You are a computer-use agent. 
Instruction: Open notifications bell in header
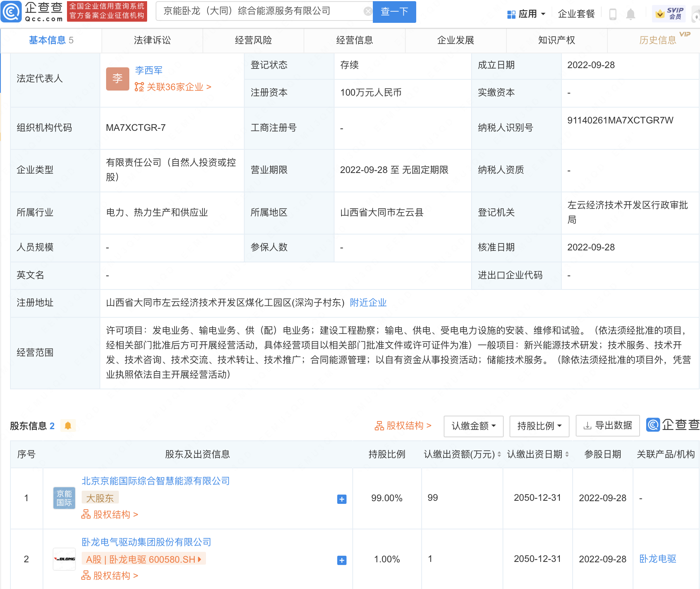click(x=630, y=14)
